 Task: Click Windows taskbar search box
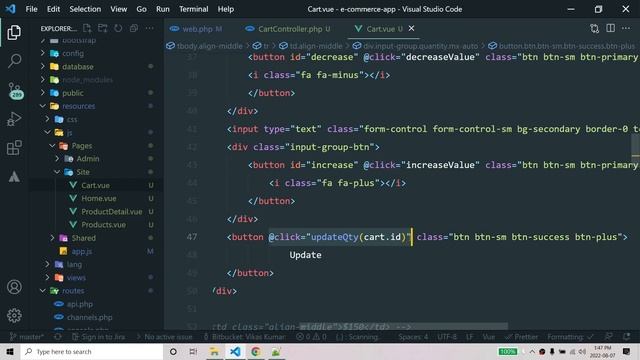(x=92, y=351)
